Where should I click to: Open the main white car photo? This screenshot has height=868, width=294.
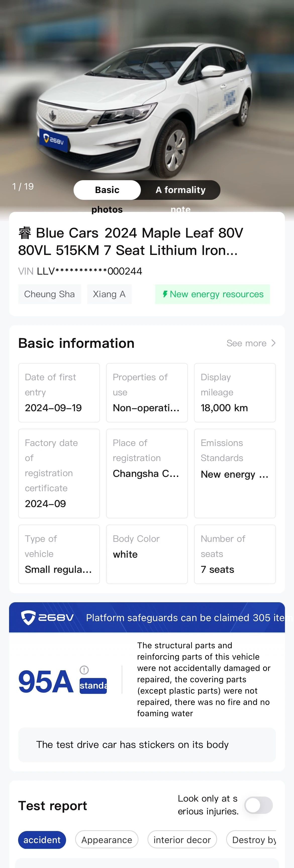click(x=147, y=101)
